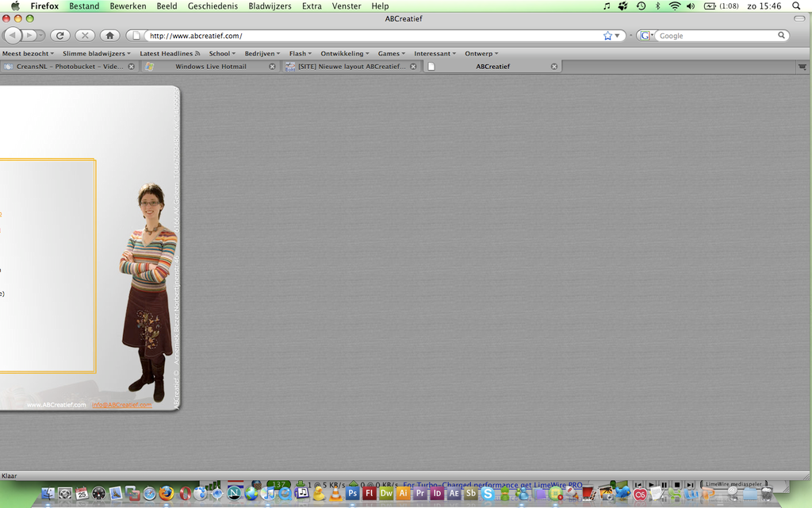Switch to the Windows Live Hotmail tab
The image size is (812, 508).
coord(210,67)
